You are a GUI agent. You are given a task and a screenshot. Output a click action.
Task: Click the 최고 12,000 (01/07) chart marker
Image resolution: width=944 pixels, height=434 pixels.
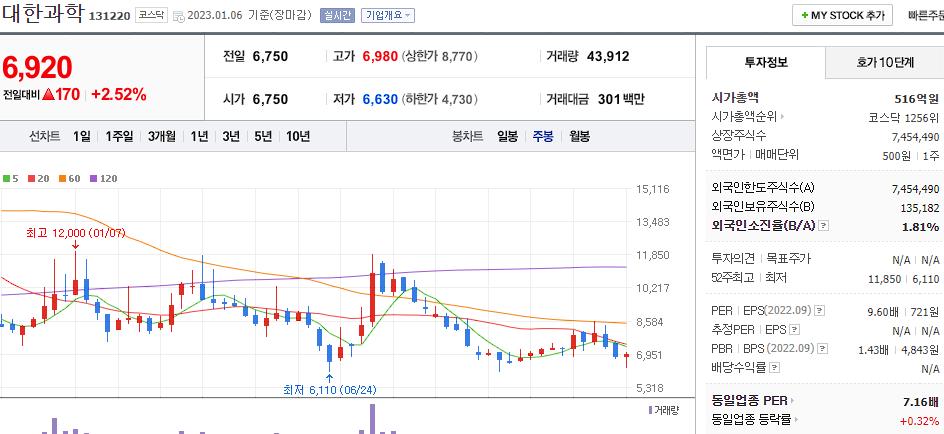coord(75,233)
